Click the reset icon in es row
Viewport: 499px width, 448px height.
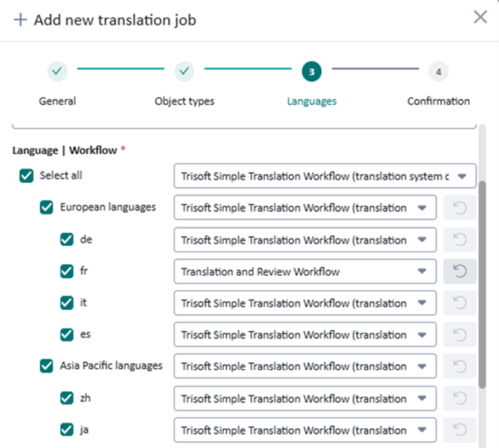click(x=460, y=335)
